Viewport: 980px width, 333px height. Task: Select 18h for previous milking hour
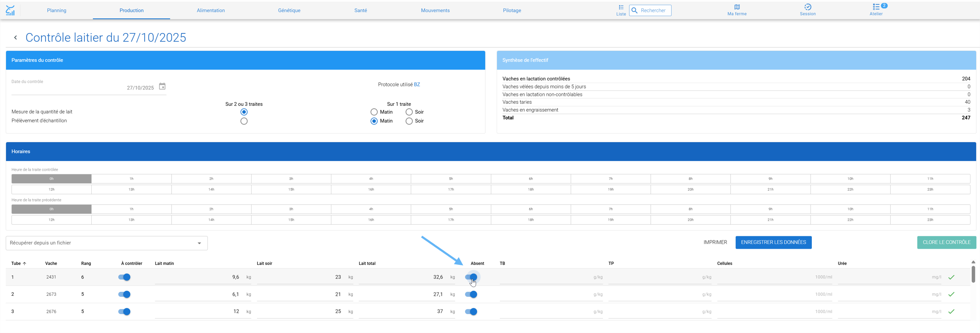point(531,220)
